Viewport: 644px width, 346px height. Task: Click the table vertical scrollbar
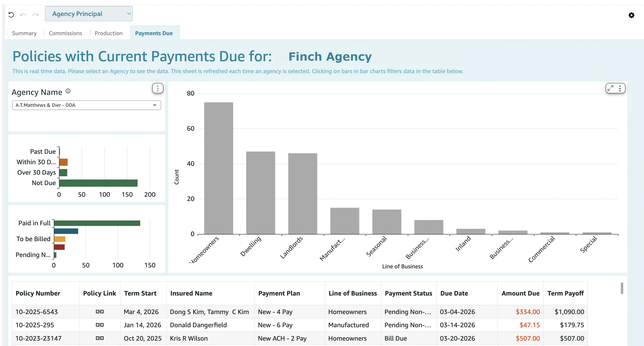pyautogui.click(x=622, y=288)
